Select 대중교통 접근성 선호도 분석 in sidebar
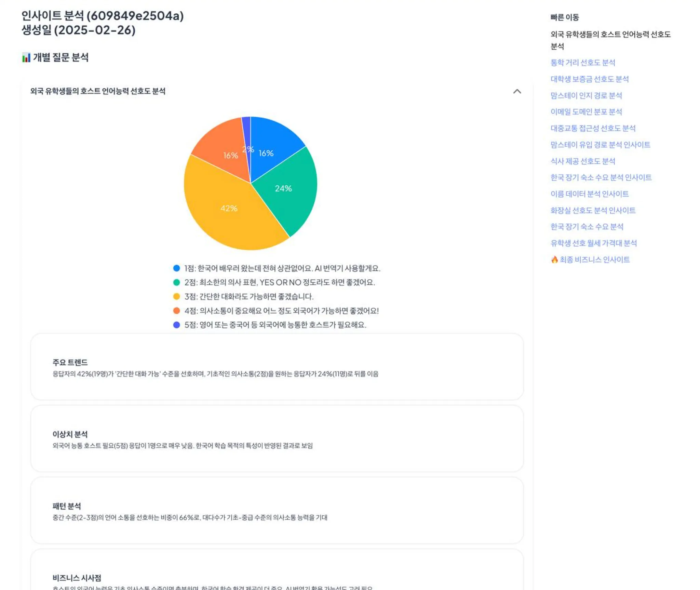This screenshot has width=700, height=590. [593, 128]
